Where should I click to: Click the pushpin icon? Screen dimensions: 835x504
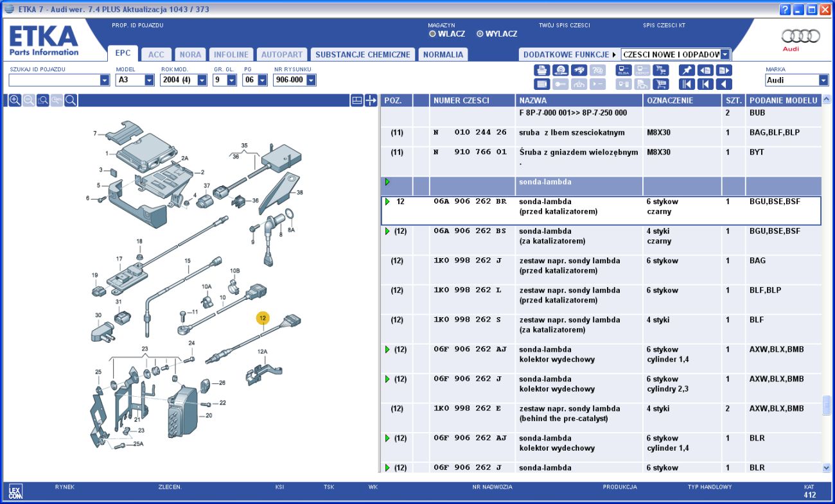(687, 71)
